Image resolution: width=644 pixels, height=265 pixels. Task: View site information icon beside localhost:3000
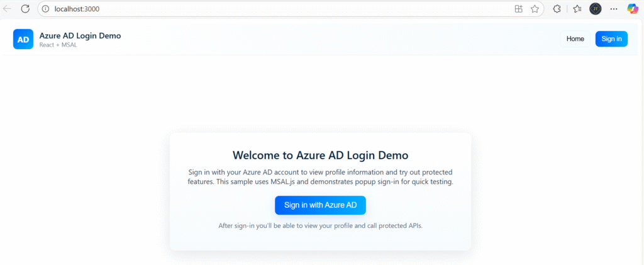[45, 9]
